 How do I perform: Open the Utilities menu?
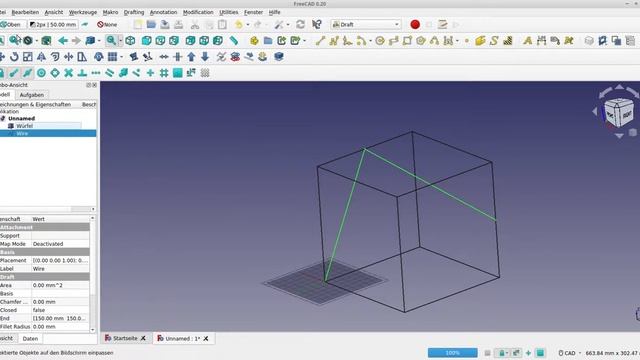click(x=229, y=12)
